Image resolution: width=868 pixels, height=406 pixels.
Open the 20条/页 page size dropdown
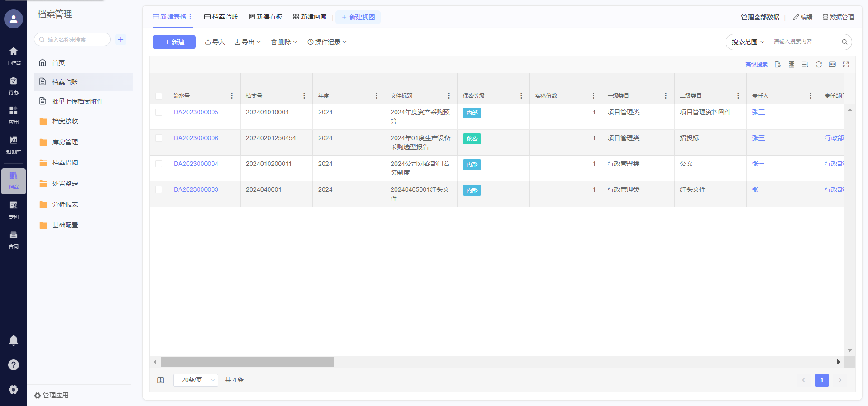196,380
